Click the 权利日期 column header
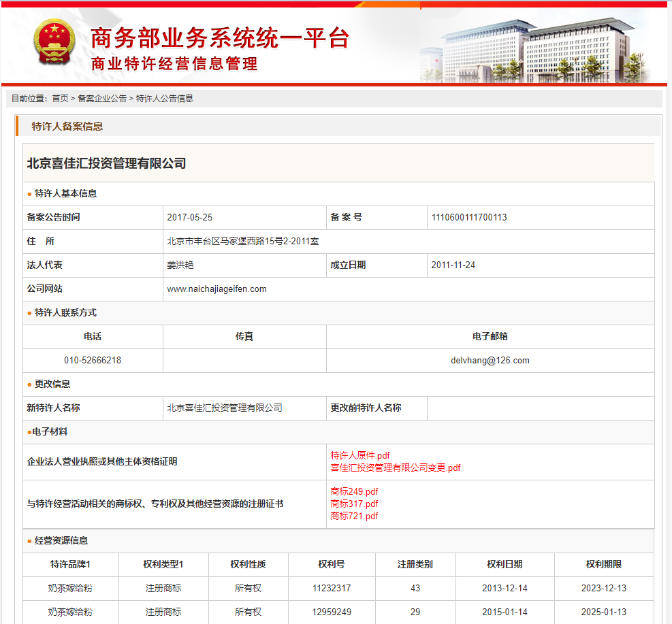Image resolution: width=672 pixels, height=624 pixels. tap(505, 565)
